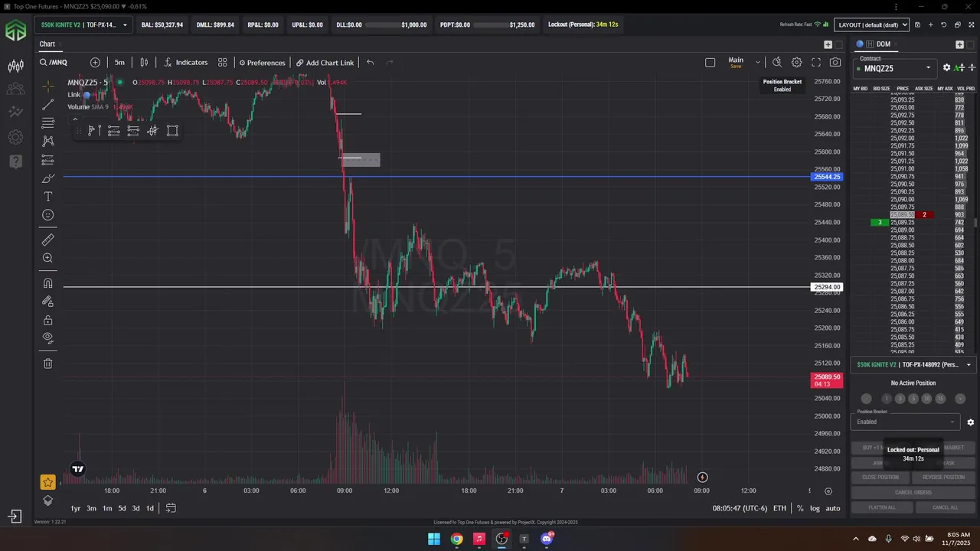The image size is (980, 551).
Task: Hide all drawings with eye icon
Action: 47,337
